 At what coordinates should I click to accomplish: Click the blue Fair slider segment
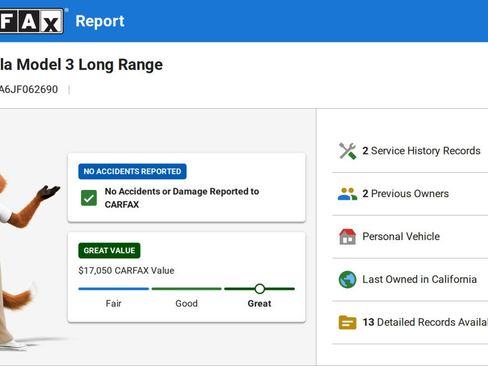[x=113, y=289]
